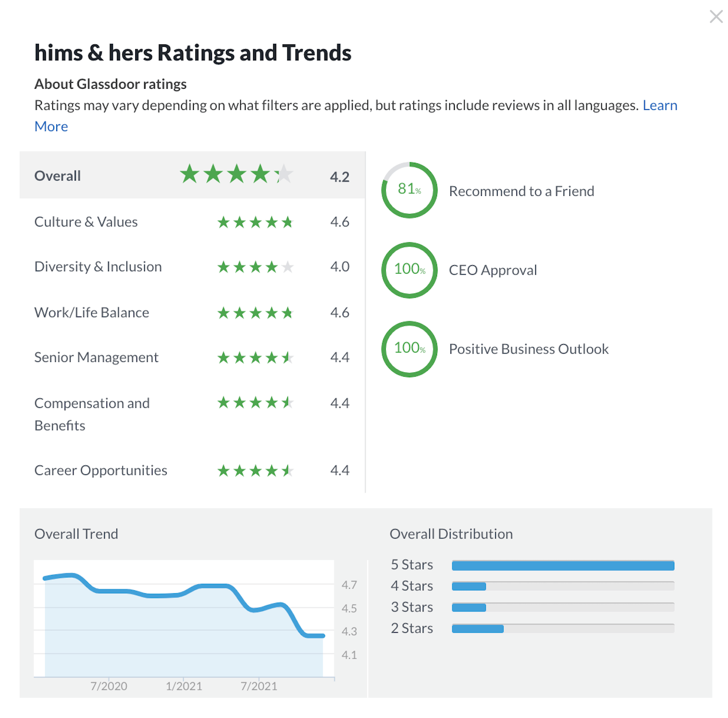This screenshot has height=718, width=728.
Task: Click the Compensation and Benefits star icons
Action: pyautogui.click(x=255, y=403)
